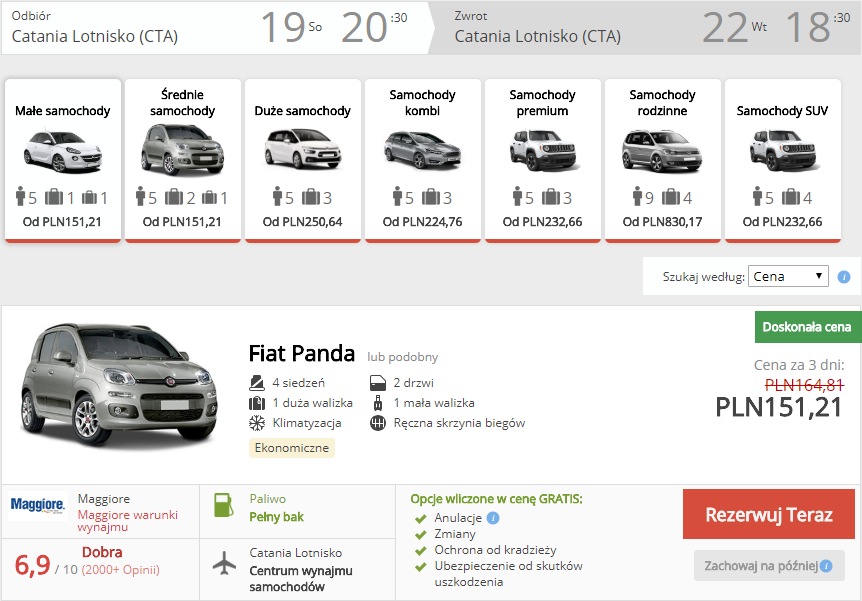Click info icon next to Anulacje

tap(493, 518)
